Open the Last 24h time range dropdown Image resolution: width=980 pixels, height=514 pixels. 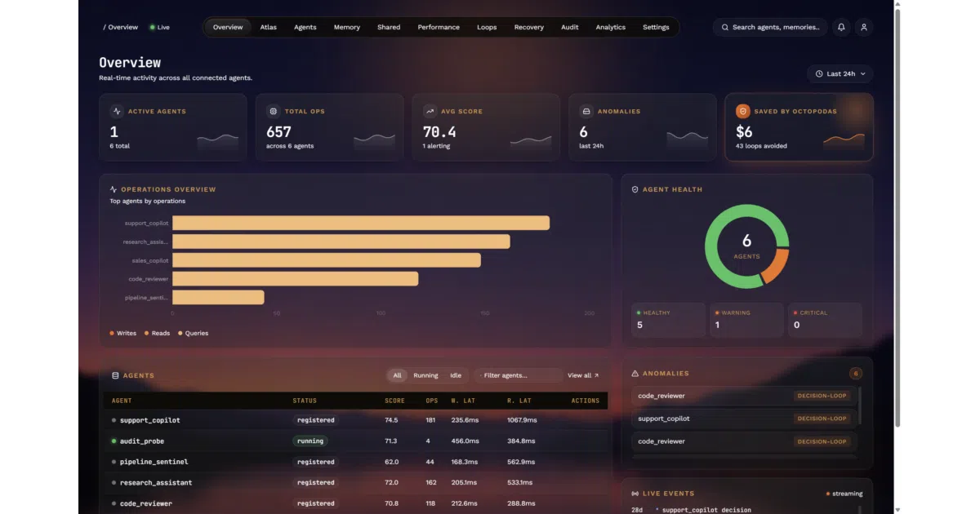(840, 73)
